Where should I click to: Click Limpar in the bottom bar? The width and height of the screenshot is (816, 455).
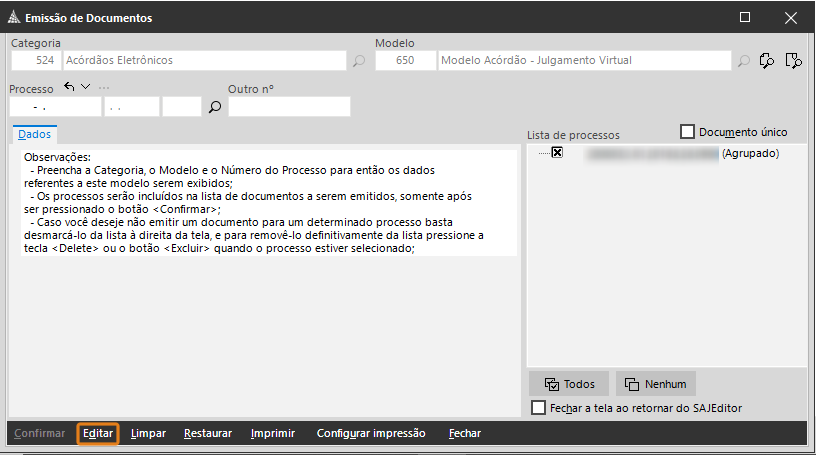point(148,434)
